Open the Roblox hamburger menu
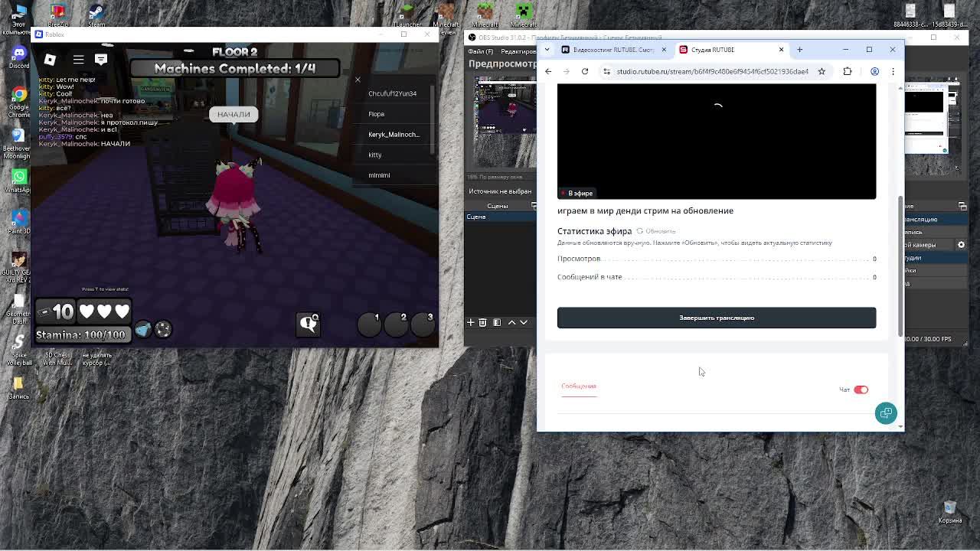Image resolution: width=980 pixels, height=551 pixels. click(78, 59)
